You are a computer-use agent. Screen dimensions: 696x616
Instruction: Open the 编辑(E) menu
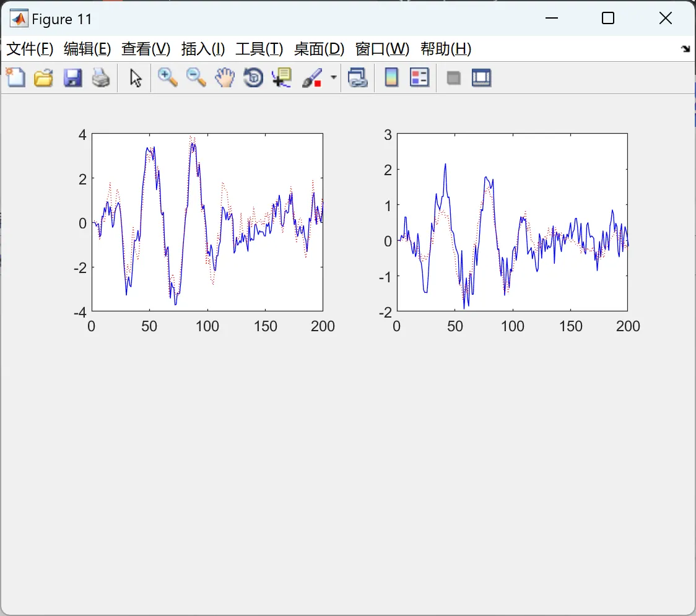tap(87, 49)
